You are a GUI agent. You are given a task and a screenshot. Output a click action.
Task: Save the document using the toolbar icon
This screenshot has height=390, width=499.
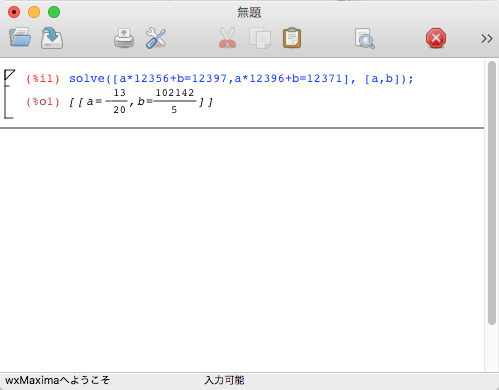pos(52,38)
